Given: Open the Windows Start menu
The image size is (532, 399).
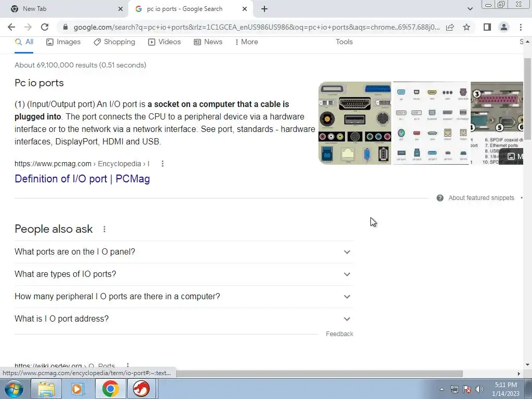Looking at the screenshot, I should click(14, 389).
